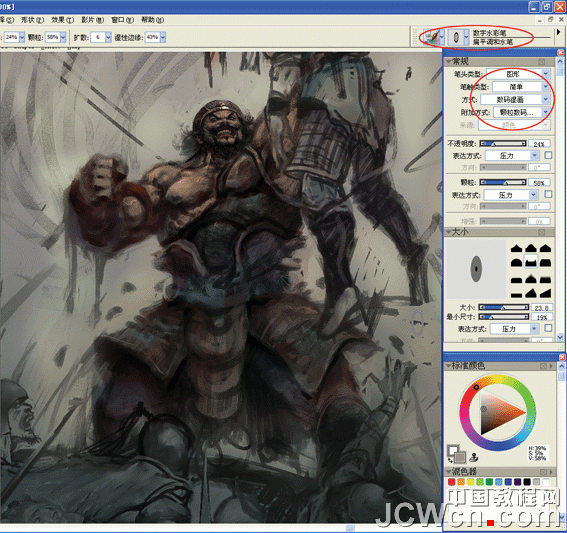Image resolution: width=567 pixels, height=533 pixels.
Task: Select flat brush tip profile, bottom row
Action: pyautogui.click(x=516, y=295)
